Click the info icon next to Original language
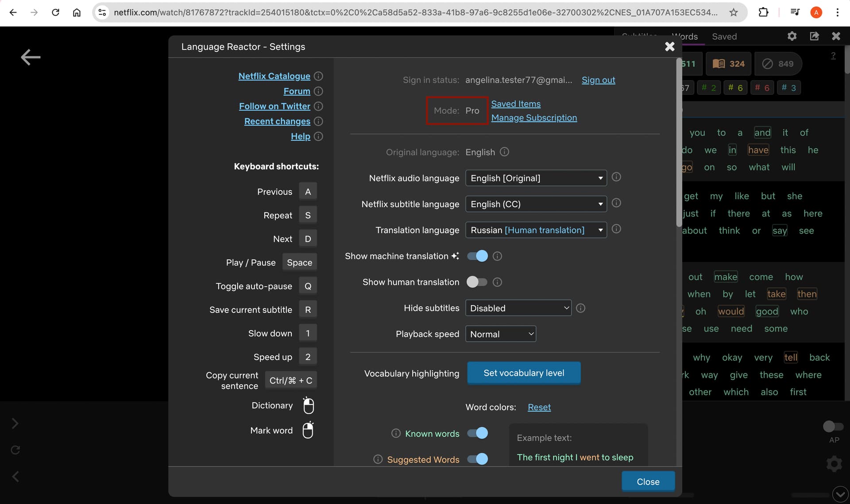This screenshot has height=504, width=850. [x=504, y=152]
